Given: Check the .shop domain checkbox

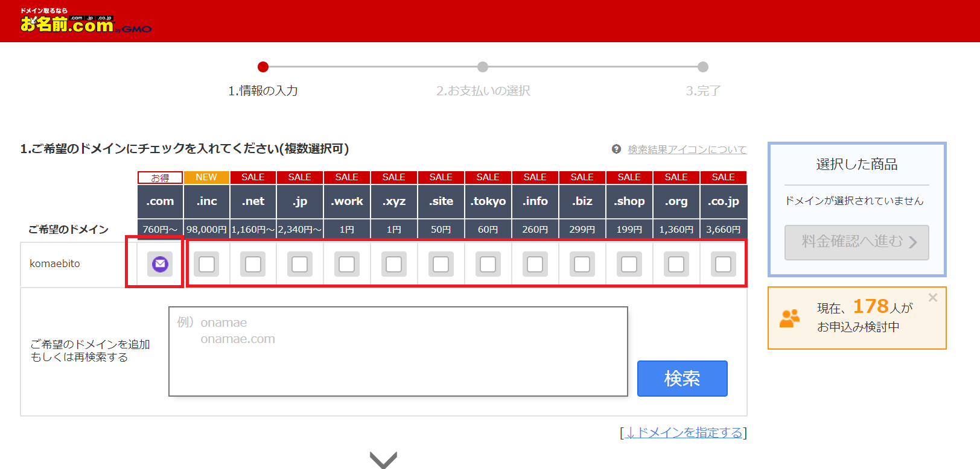Looking at the screenshot, I should 629,264.
